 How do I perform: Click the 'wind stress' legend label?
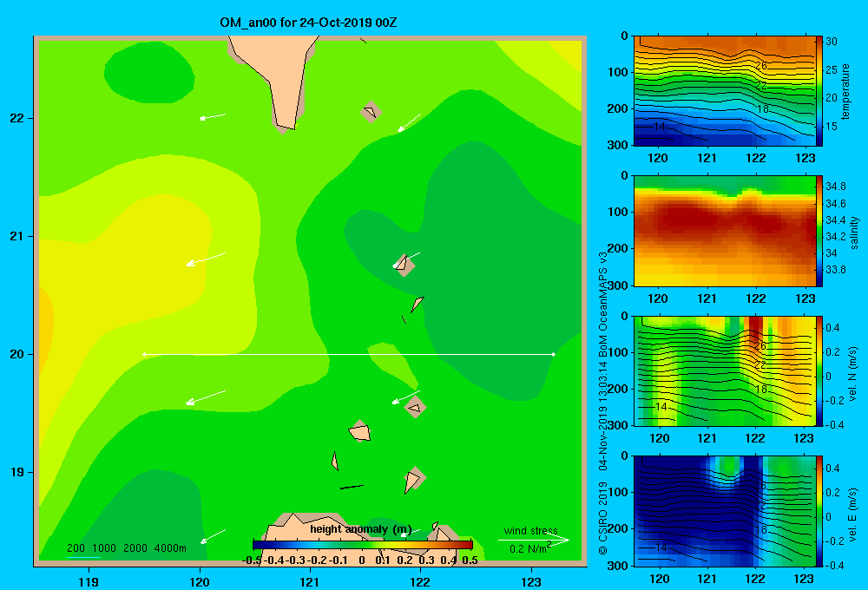(531, 530)
